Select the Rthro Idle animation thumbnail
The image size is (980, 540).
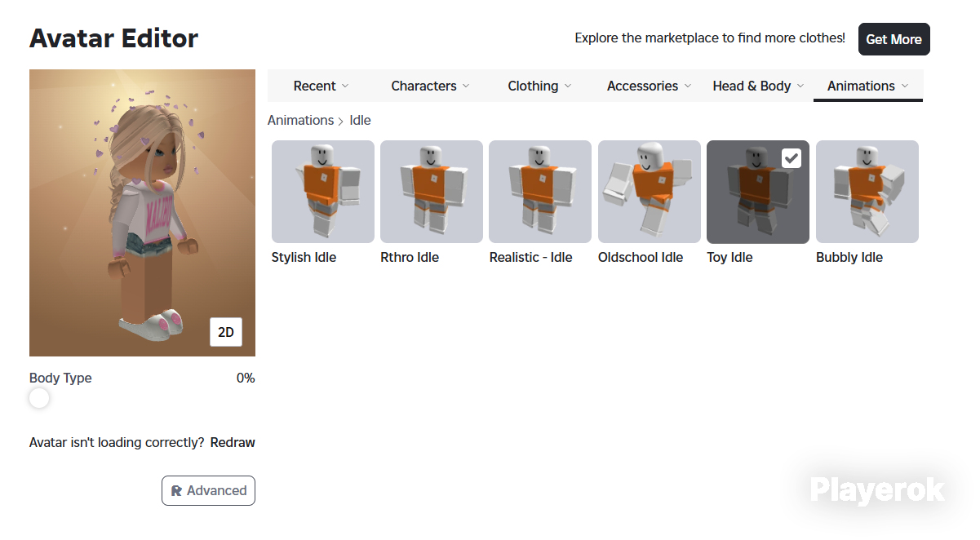432,192
